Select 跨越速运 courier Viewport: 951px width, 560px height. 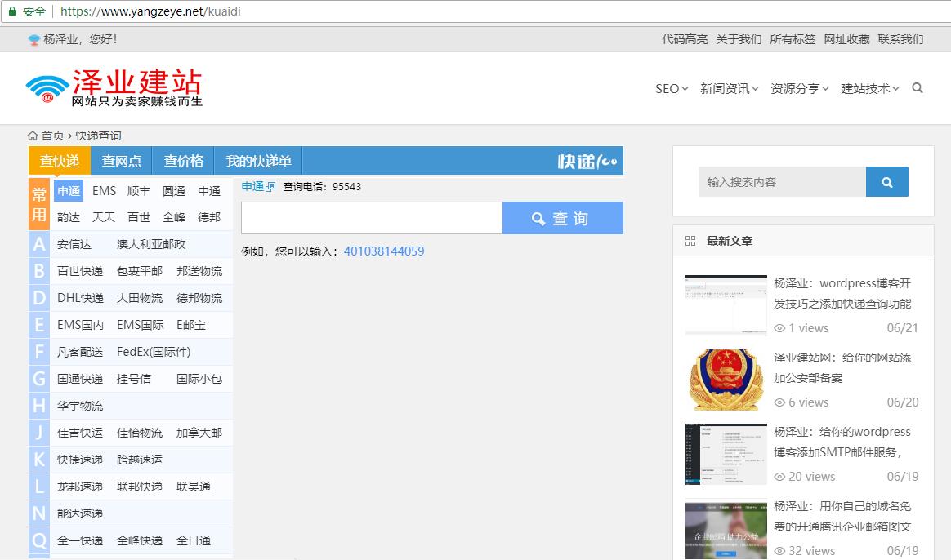140,460
